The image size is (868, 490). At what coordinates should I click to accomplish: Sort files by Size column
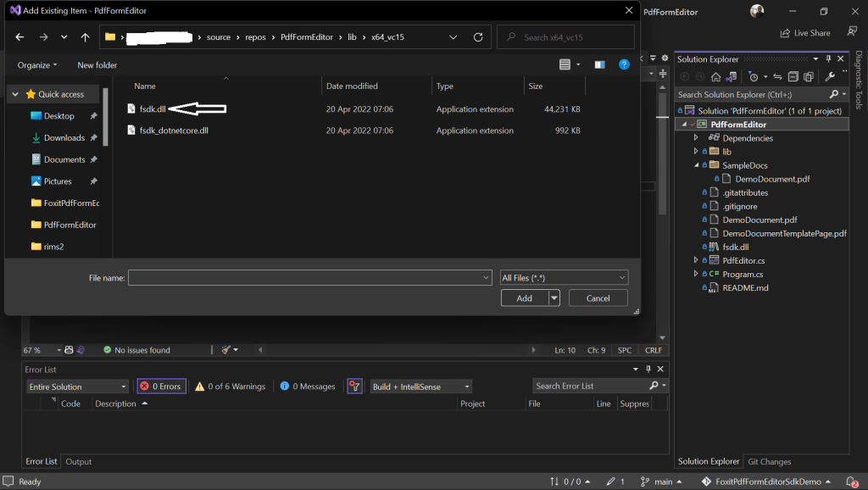point(536,86)
